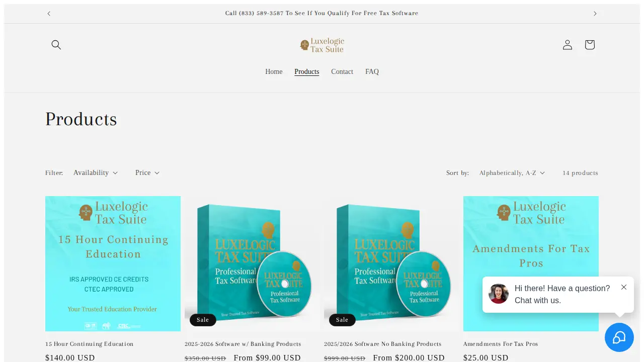The height and width of the screenshot is (362, 644).
Task: Click the Sale badge on the No Banking Products software
Action: click(x=342, y=320)
